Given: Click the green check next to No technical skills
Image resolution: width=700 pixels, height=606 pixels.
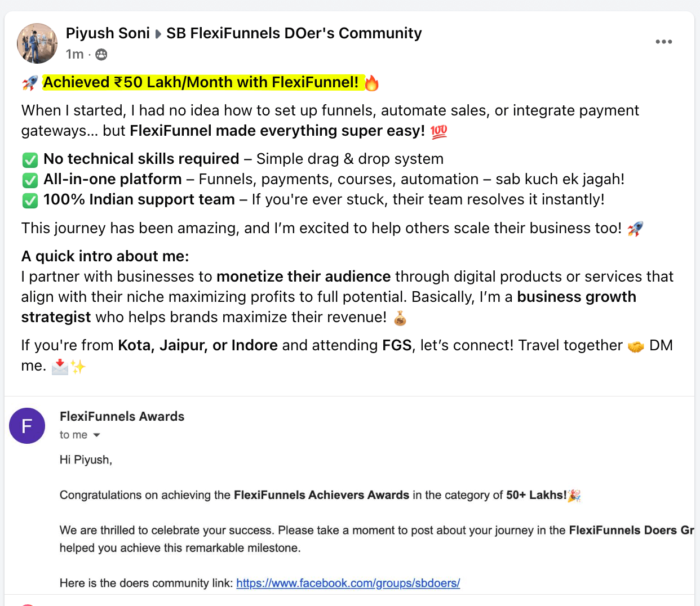Looking at the screenshot, I should (30, 160).
